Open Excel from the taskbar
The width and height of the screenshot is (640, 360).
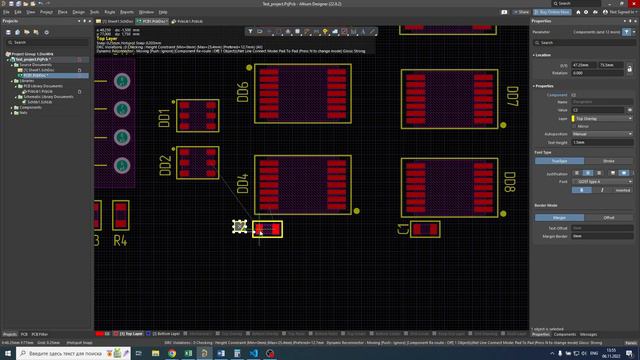(x=188, y=353)
